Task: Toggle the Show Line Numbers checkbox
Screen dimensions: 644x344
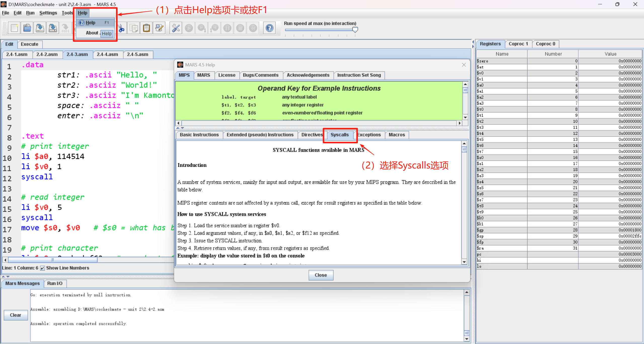Action: [43, 268]
